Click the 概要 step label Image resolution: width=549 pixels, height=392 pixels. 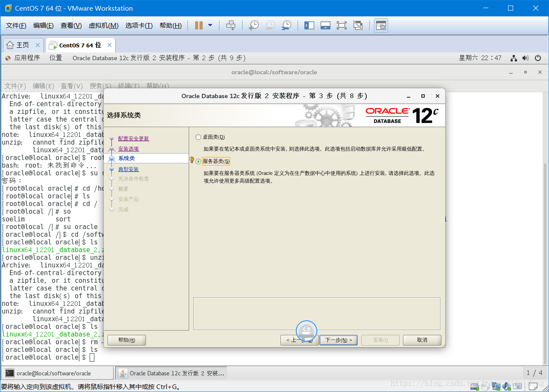tap(123, 189)
